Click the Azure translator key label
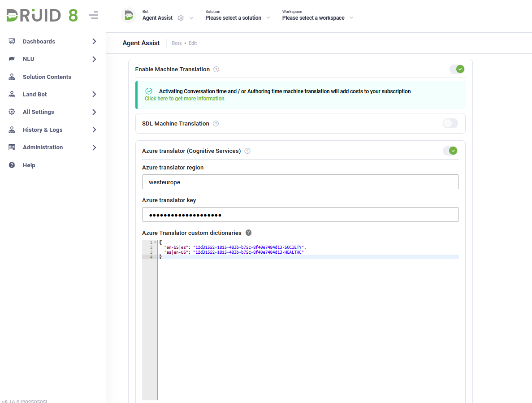 (x=169, y=200)
